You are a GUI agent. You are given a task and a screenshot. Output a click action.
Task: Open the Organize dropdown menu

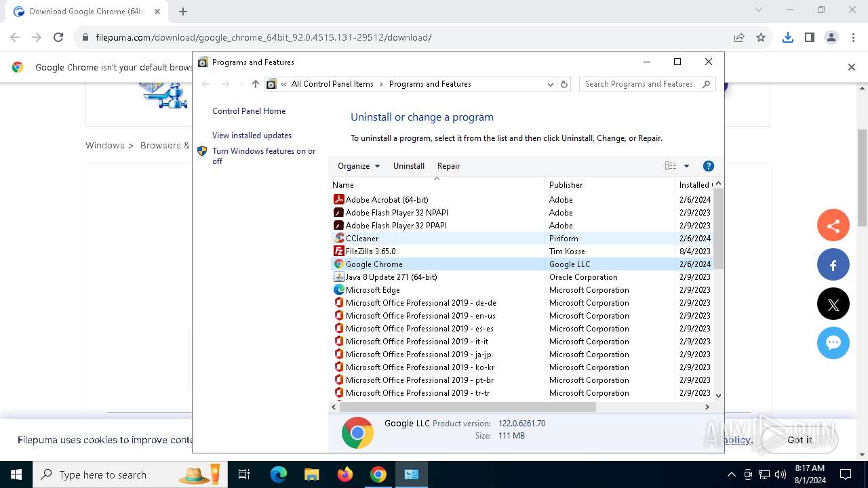pos(359,166)
